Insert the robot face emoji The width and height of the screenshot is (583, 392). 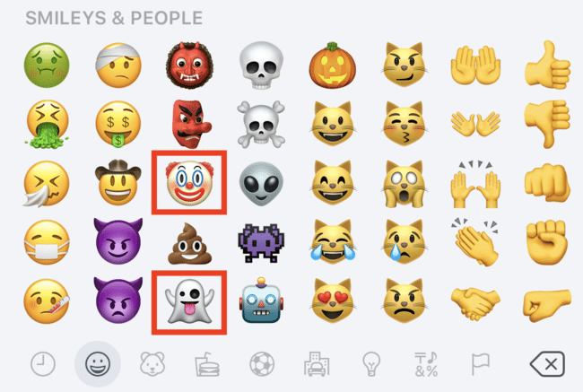[x=261, y=301]
